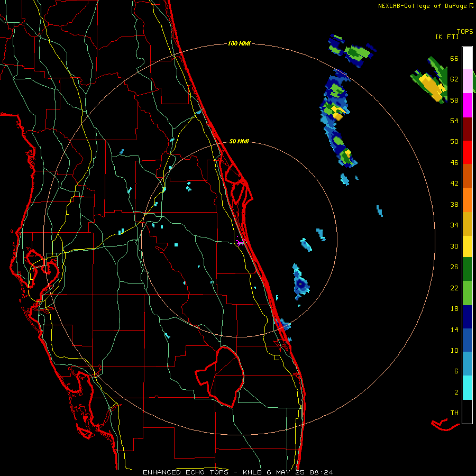Image resolution: width=476 pixels, height=476 pixels.
Task: Click the '10' legend value
Action: click(x=454, y=350)
